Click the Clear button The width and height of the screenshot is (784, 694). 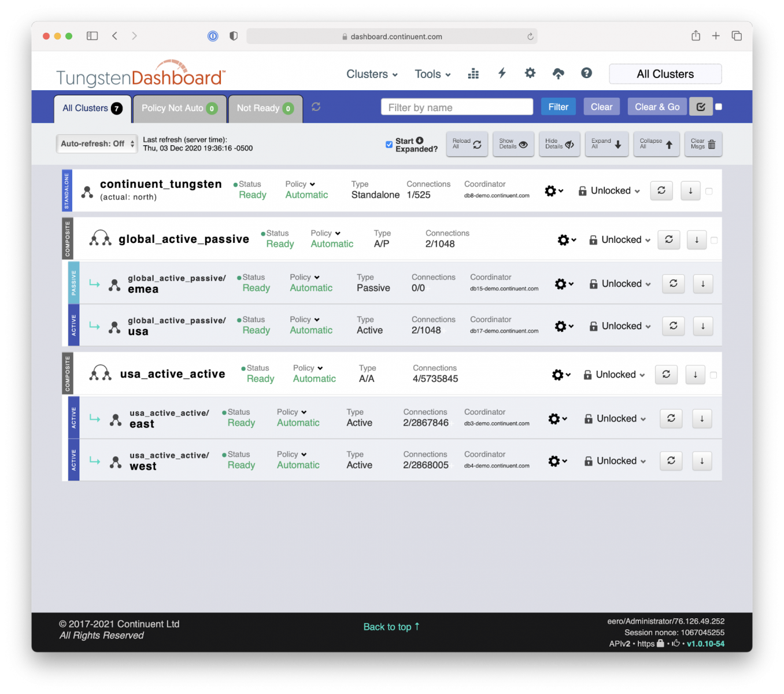tap(601, 107)
